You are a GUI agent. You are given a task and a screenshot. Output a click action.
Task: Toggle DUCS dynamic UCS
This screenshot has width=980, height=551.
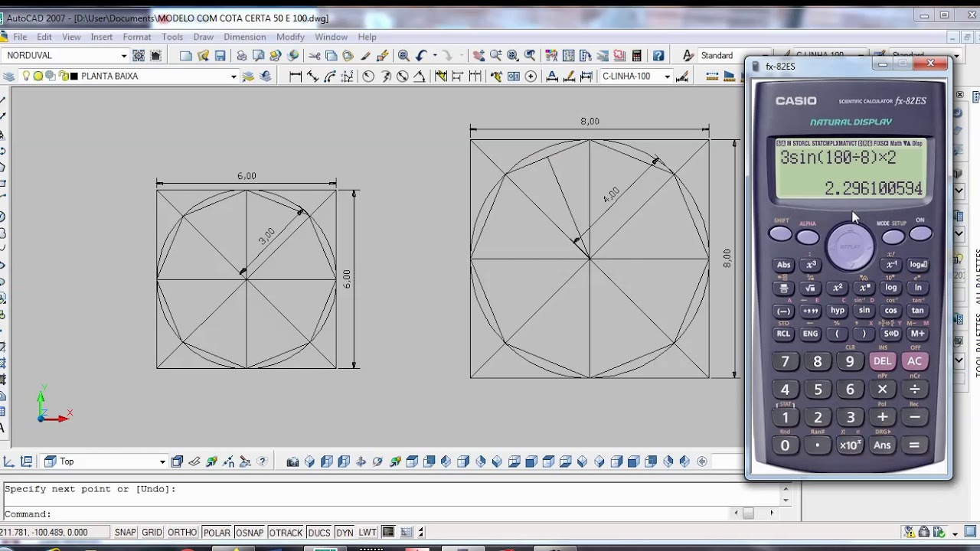point(319,533)
